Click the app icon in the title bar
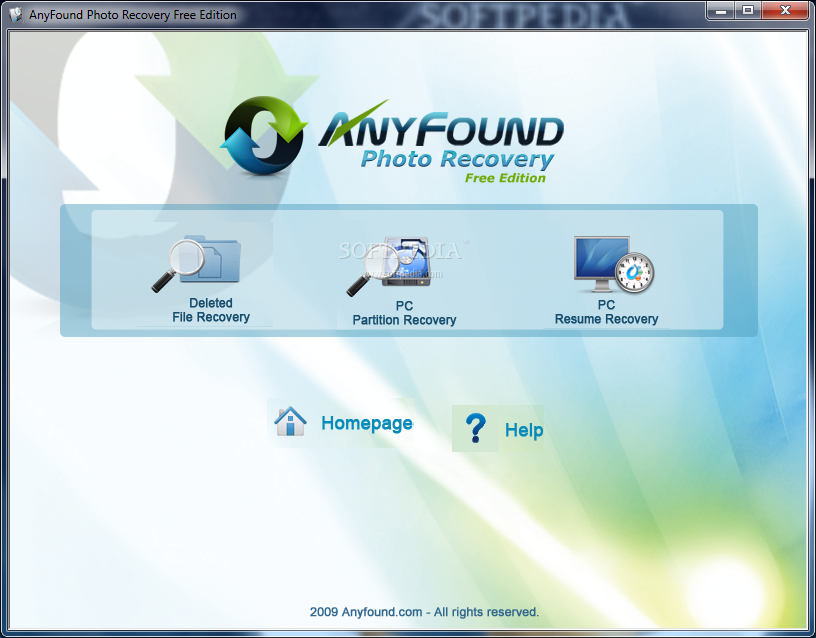Viewport: 816px width, 638px height. pos(16,14)
